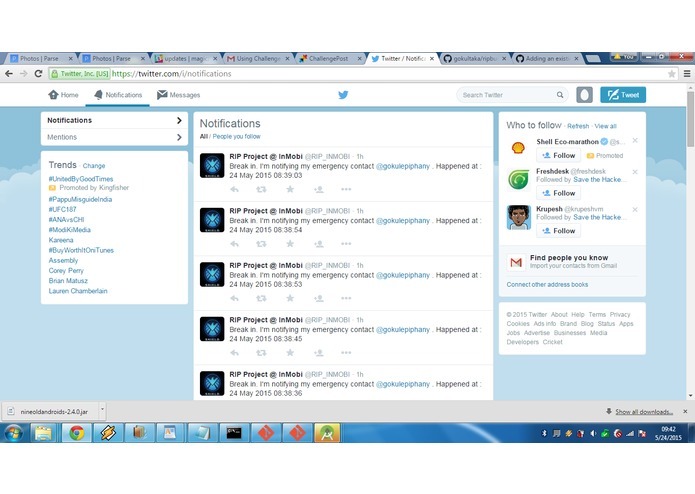
Task: Open the #ANAvsCHI trend
Action: [x=66, y=220]
